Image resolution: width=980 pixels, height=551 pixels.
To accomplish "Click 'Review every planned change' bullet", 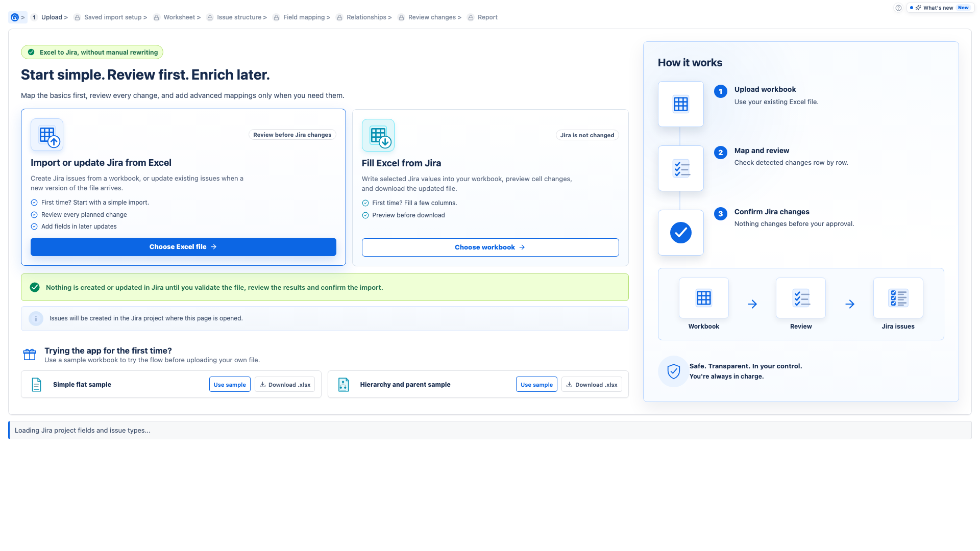I will click(x=84, y=215).
